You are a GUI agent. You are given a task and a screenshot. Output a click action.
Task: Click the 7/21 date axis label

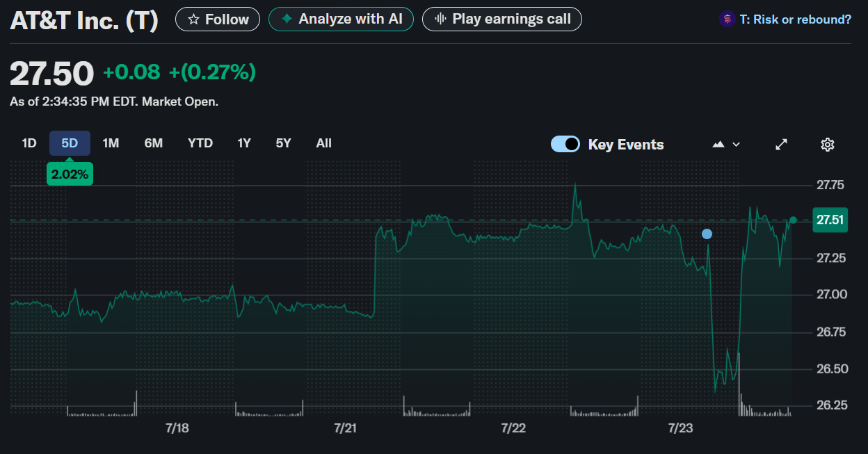tap(346, 428)
